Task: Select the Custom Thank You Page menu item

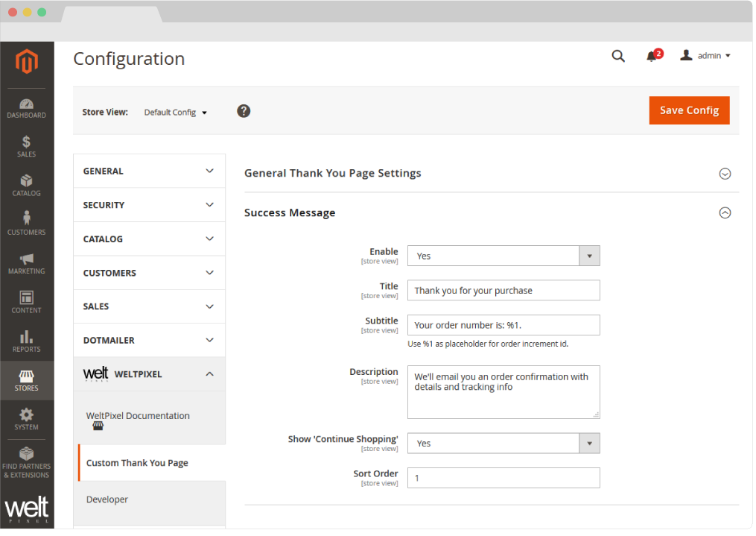Action: click(137, 462)
